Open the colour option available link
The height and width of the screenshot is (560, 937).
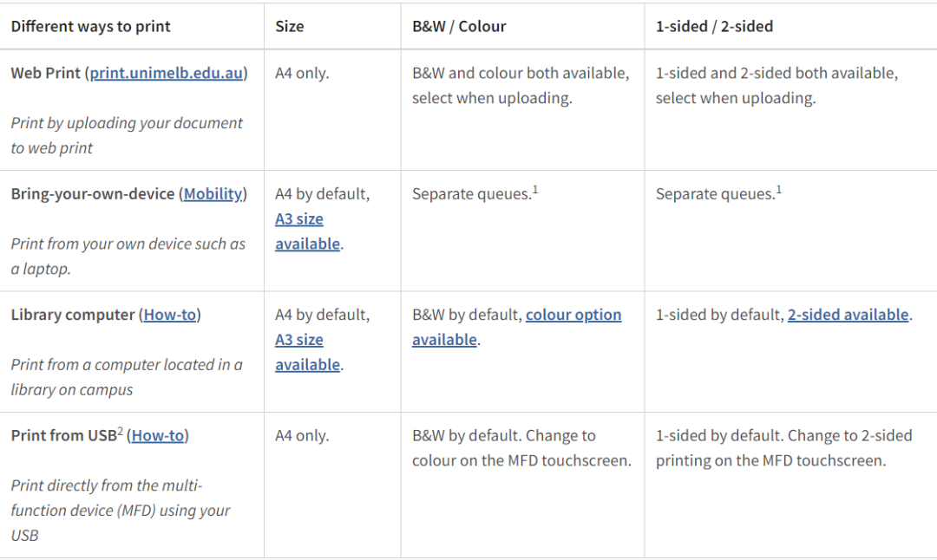coord(516,327)
